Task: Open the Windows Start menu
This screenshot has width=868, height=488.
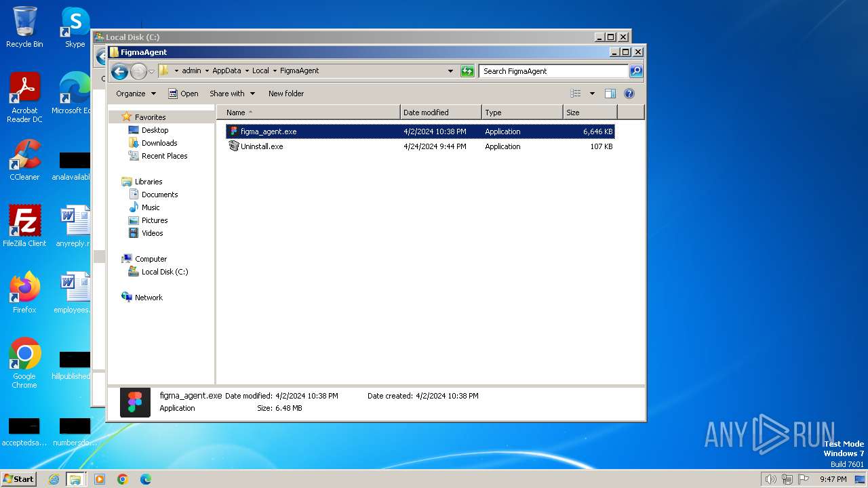Action: (19, 479)
